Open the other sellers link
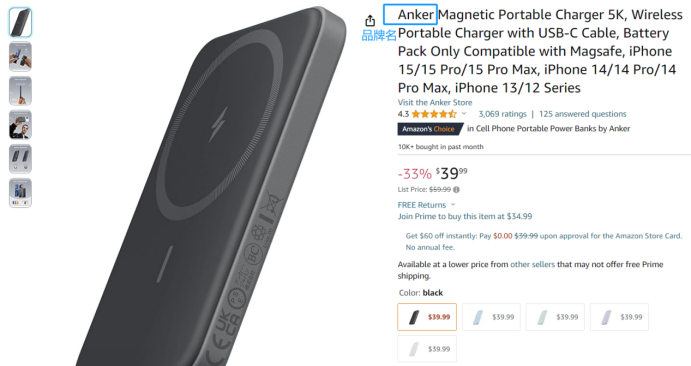This screenshot has height=366, width=691. 532,264
